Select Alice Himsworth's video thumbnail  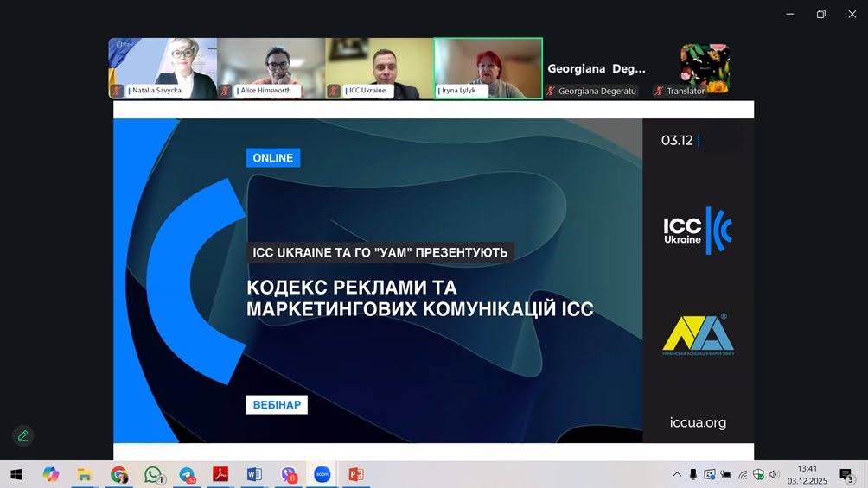pyautogui.click(x=271, y=68)
